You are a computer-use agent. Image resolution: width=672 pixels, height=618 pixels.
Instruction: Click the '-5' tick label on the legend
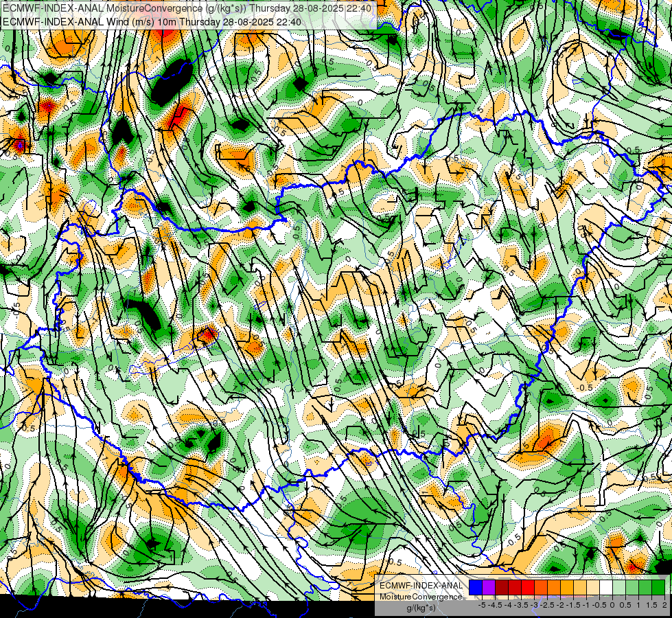point(482,605)
